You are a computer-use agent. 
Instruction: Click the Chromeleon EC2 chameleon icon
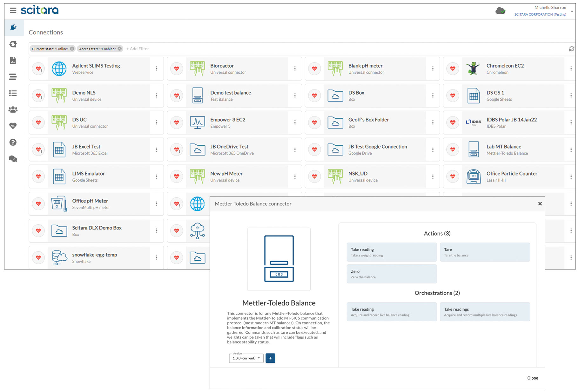[473, 69]
